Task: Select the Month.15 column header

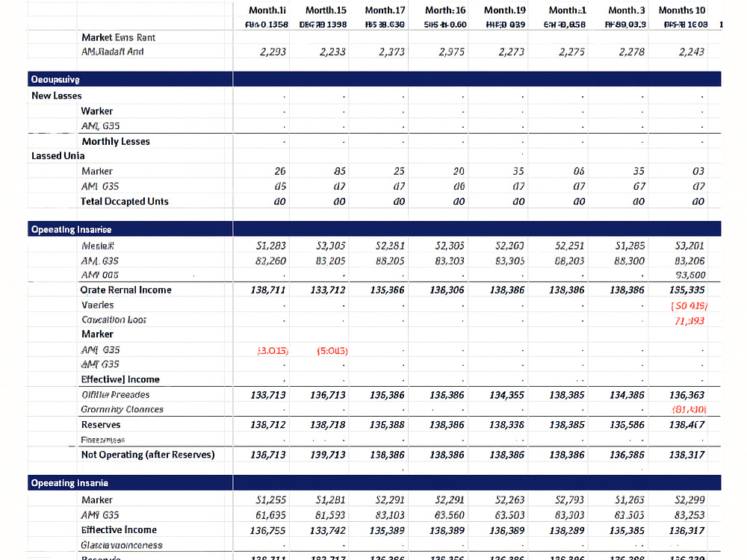Action: 326,10
